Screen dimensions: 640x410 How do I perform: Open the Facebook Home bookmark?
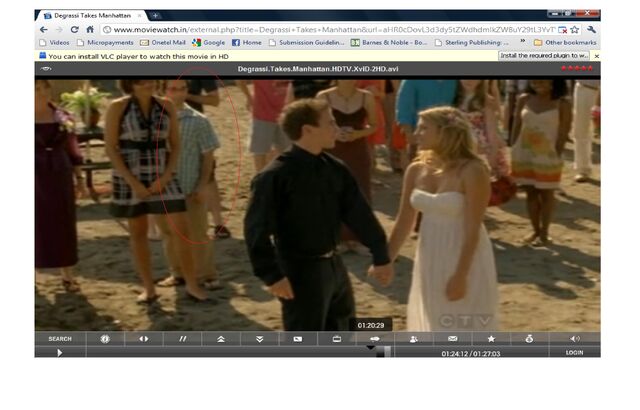tap(247, 42)
